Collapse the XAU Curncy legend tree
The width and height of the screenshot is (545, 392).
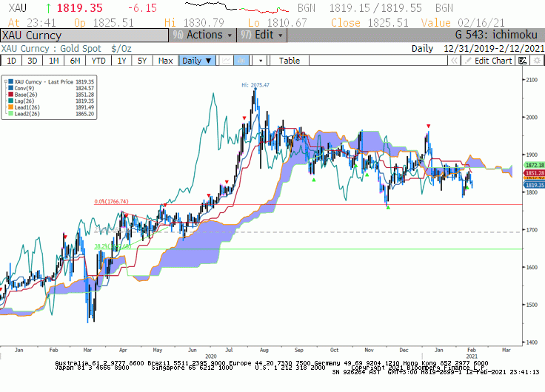(x=6, y=81)
